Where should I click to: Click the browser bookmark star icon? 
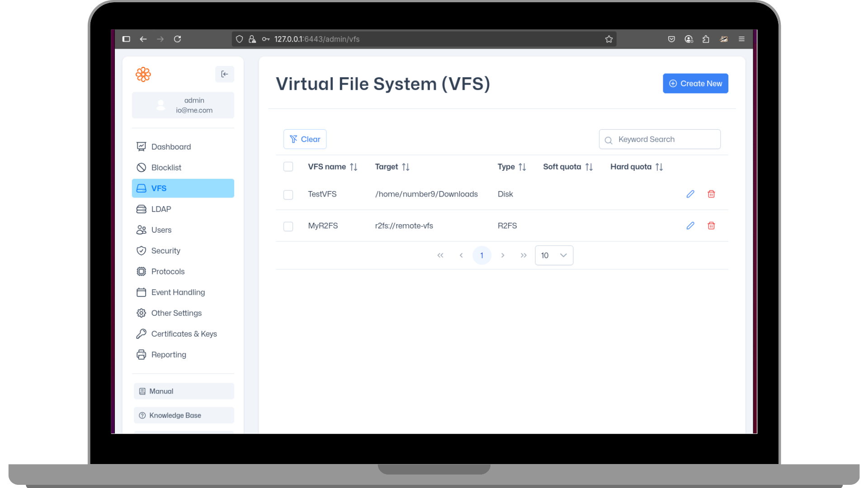609,39
